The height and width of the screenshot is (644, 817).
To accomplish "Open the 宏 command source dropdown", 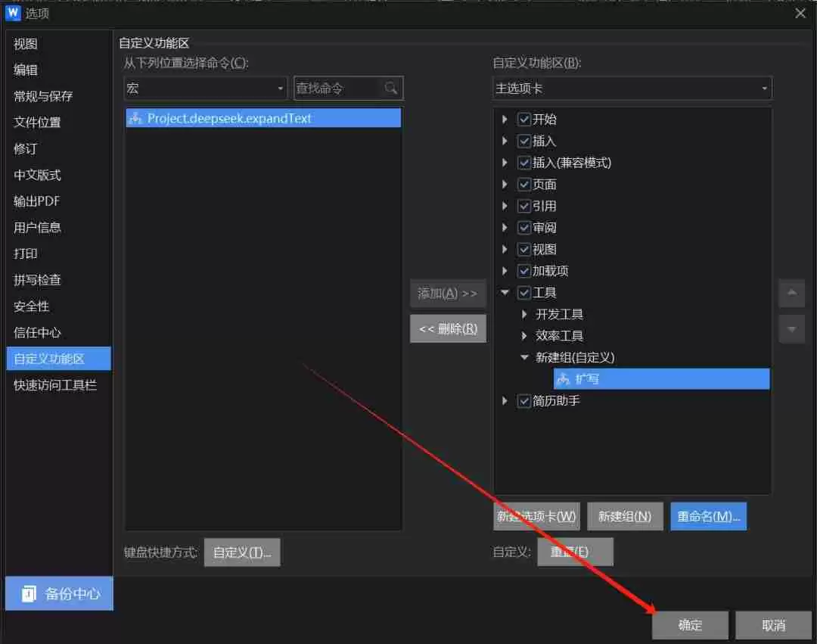I will (206, 89).
